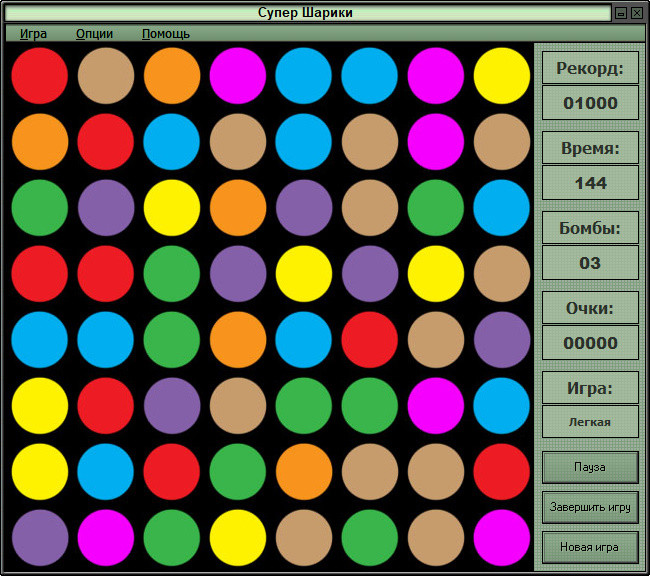The width and height of the screenshot is (650, 576).
Task: Pick the orange ball in the third row
Action: click(x=238, y=207)
